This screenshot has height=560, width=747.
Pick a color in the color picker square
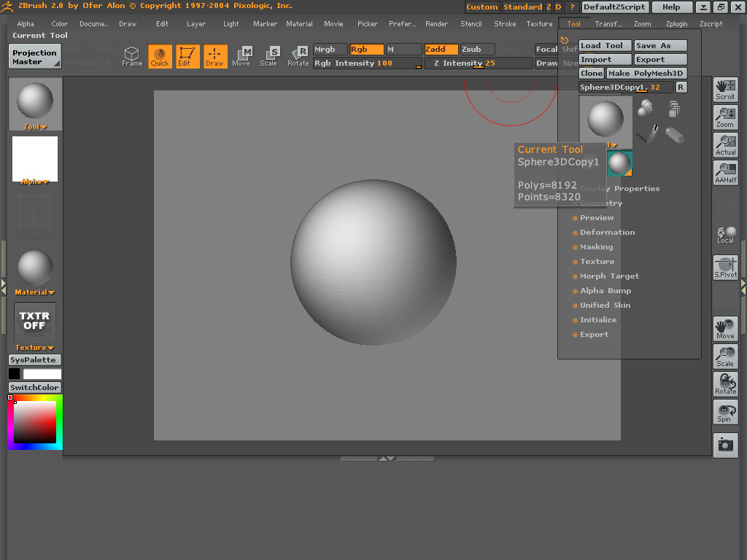[35, 422]
